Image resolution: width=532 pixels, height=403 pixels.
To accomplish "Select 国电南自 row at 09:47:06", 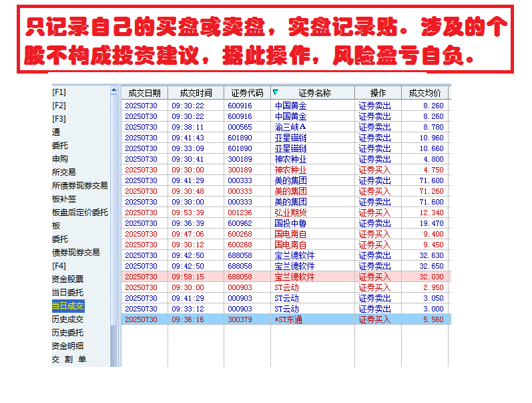I will click(x=286, y=234).
